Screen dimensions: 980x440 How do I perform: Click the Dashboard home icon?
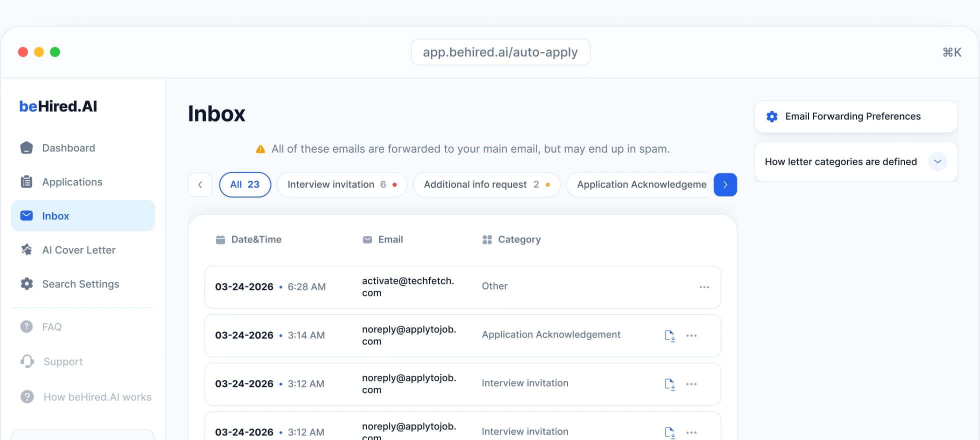pyautogui.click(x=26, y=148)
